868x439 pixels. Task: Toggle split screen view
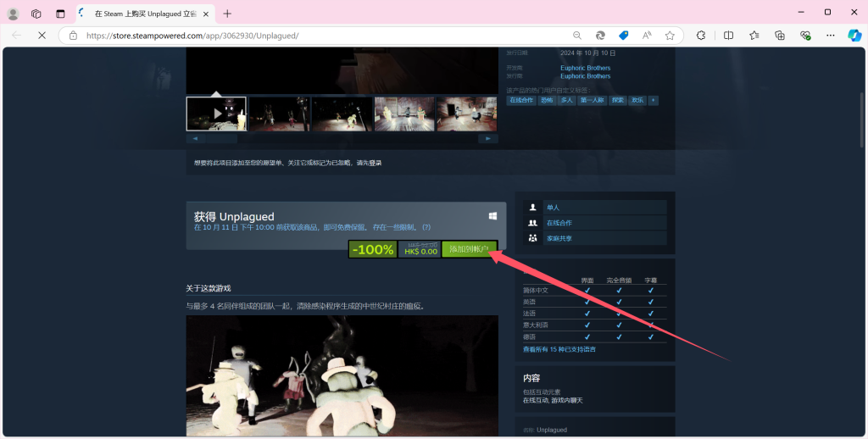pos(728,36)
